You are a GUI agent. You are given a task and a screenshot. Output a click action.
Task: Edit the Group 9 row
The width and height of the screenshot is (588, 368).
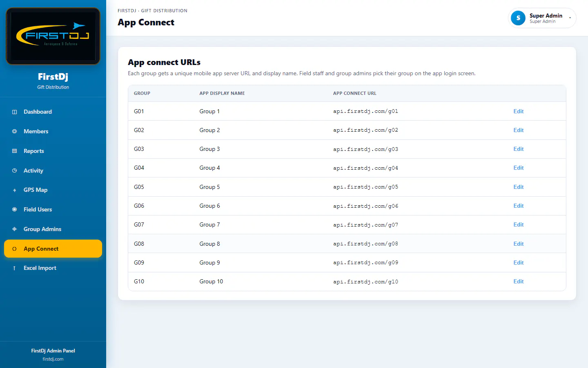(519, 263)
